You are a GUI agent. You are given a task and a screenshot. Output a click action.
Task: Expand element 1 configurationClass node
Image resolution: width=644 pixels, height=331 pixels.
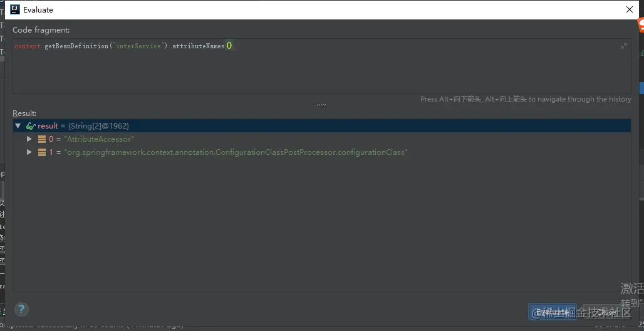coord(29,152)
